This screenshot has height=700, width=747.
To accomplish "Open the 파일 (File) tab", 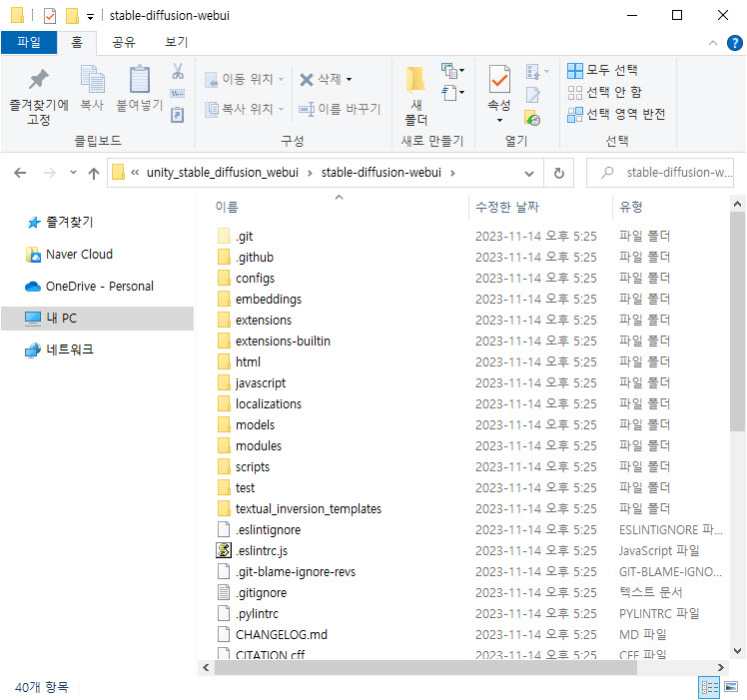I will [x=29, y=42].
